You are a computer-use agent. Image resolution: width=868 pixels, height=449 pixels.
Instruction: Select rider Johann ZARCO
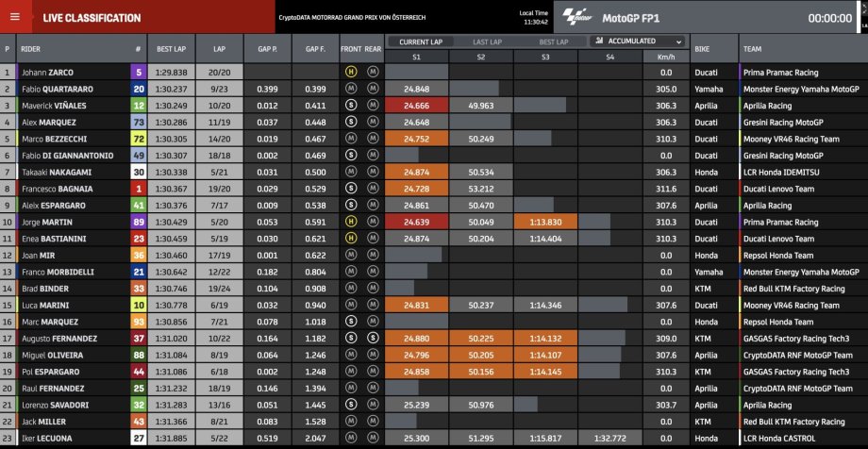pyautogui.click(x=47, y=73)
